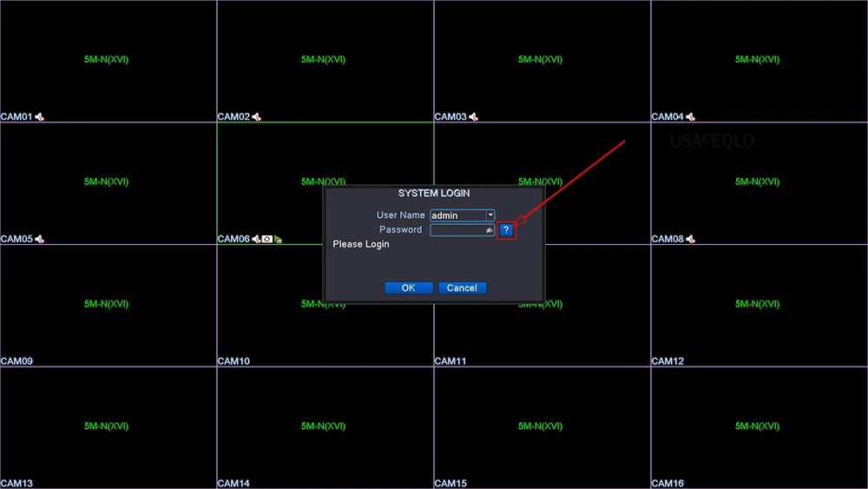Click 5M-N(XVI) text in CAM09 tile

pos(106,304)
